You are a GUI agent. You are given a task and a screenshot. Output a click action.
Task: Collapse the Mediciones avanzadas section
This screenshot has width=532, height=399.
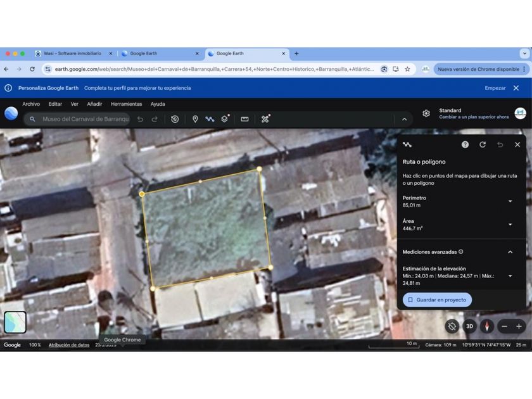(x=510, y=252)
